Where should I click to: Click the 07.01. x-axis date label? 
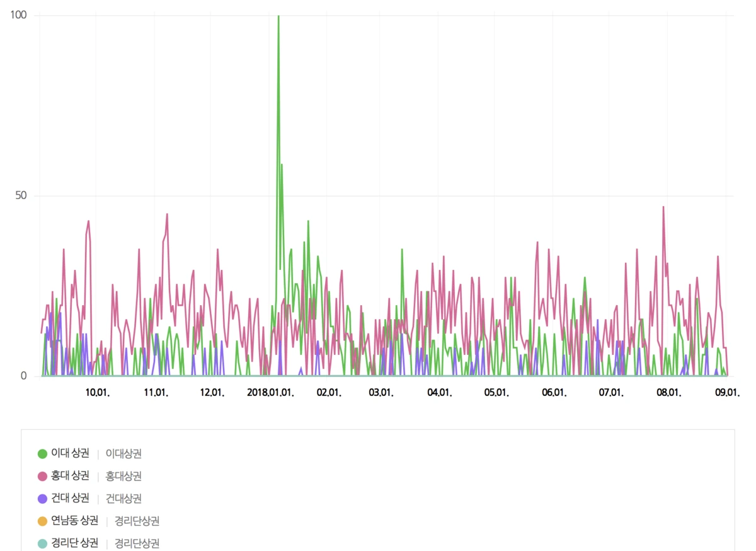click(x=611, y=392)
